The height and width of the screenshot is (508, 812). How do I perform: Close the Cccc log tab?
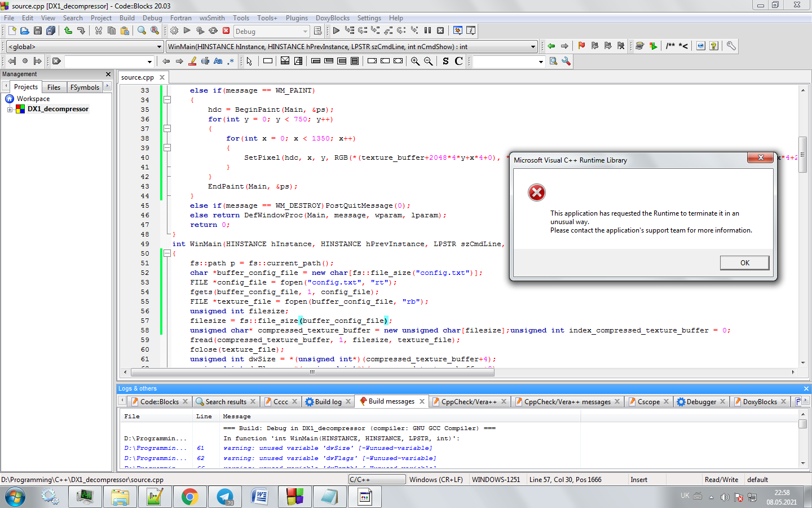click(294, 402)
